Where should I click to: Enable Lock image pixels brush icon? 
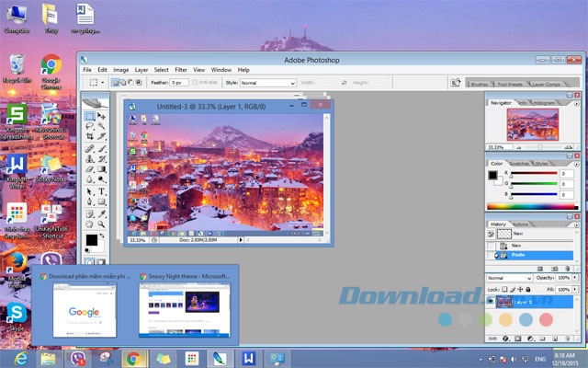[x=513, y=290]
